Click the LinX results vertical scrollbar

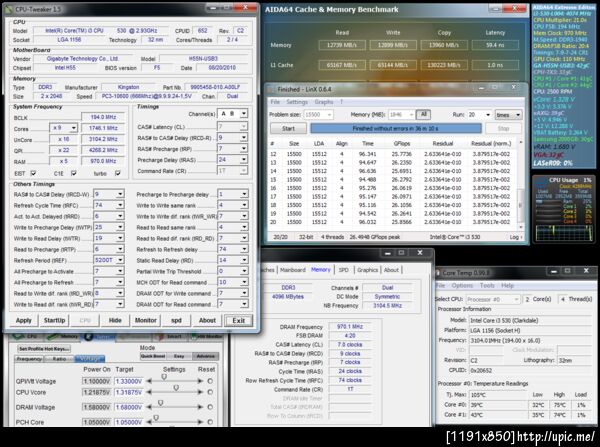click(520, 185)
